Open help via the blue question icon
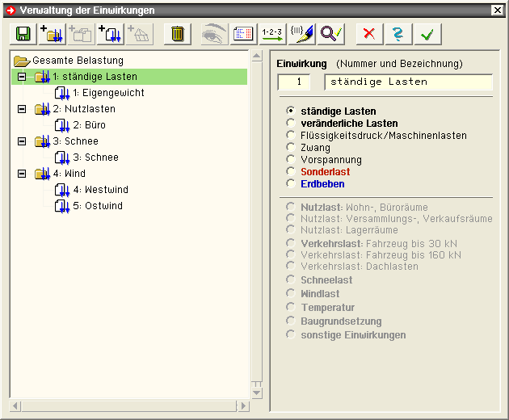 coord(398,34)
